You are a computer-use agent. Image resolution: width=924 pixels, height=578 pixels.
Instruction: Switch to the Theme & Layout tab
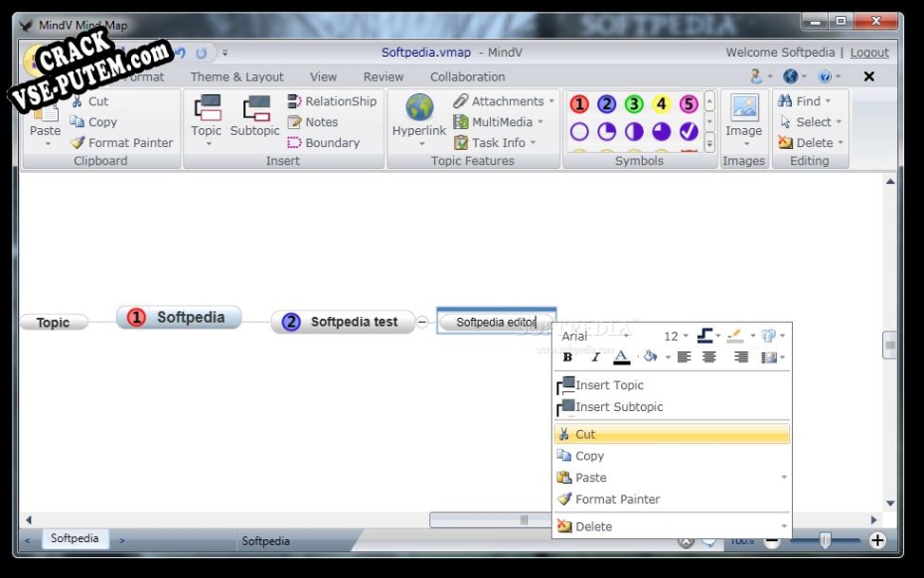[x=236, y=77]
